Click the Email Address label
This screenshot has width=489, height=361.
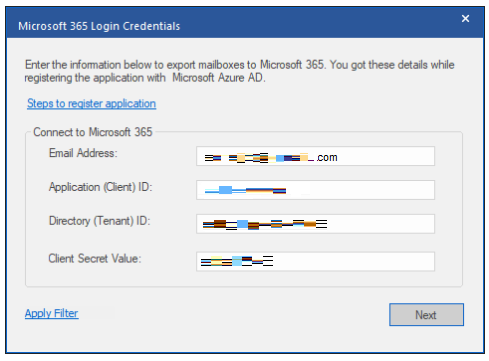click(x=83, y=153)
